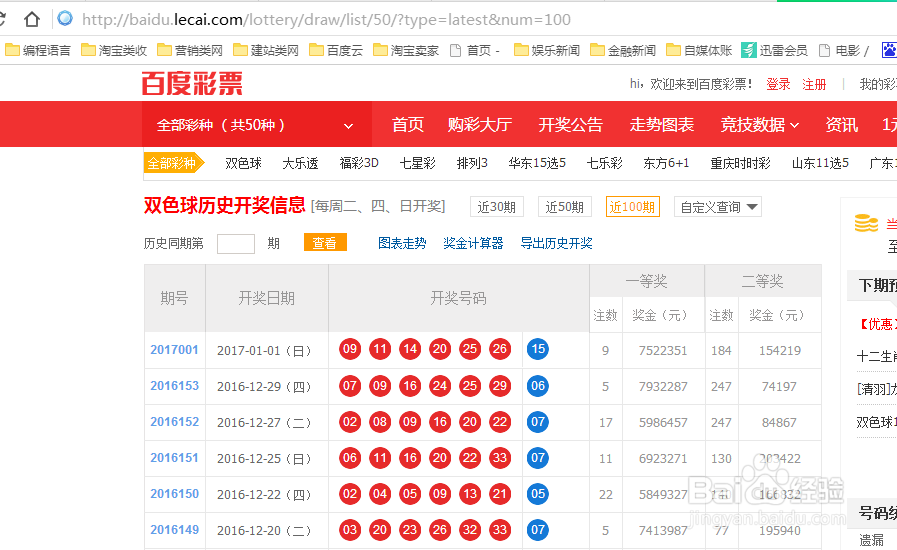Show the 近100期 results

click(633, 207)
